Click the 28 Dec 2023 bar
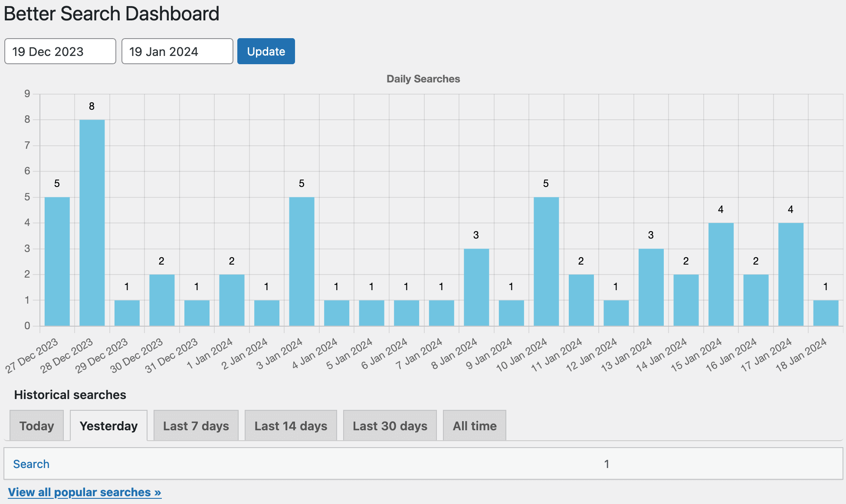The image size is (846, 504). click(x=92, y=223)
